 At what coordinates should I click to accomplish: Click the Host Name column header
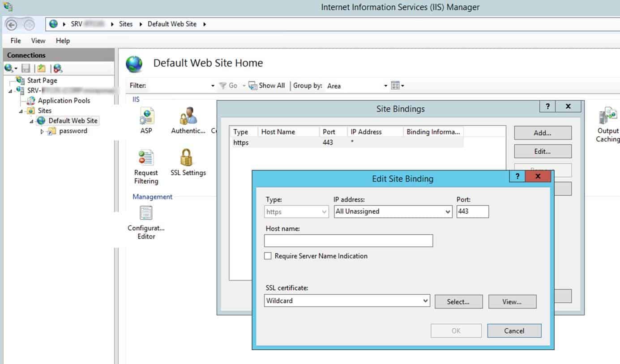[288, 132]
